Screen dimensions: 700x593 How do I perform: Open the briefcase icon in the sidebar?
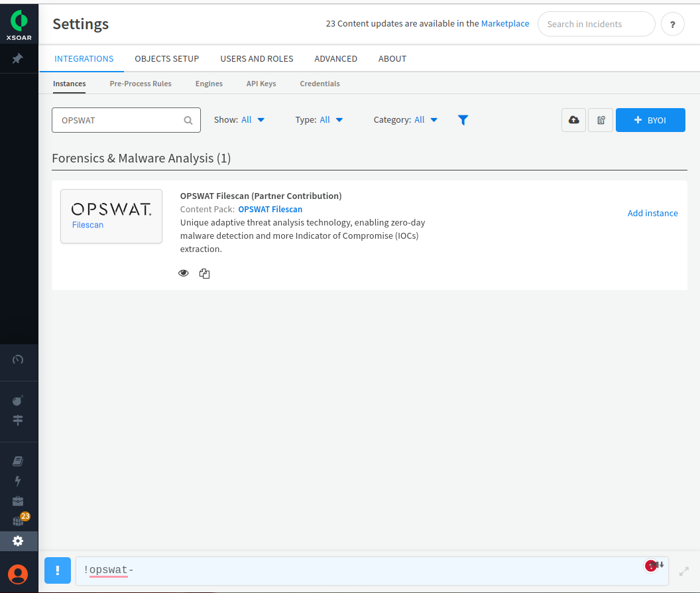click(18, 501)
